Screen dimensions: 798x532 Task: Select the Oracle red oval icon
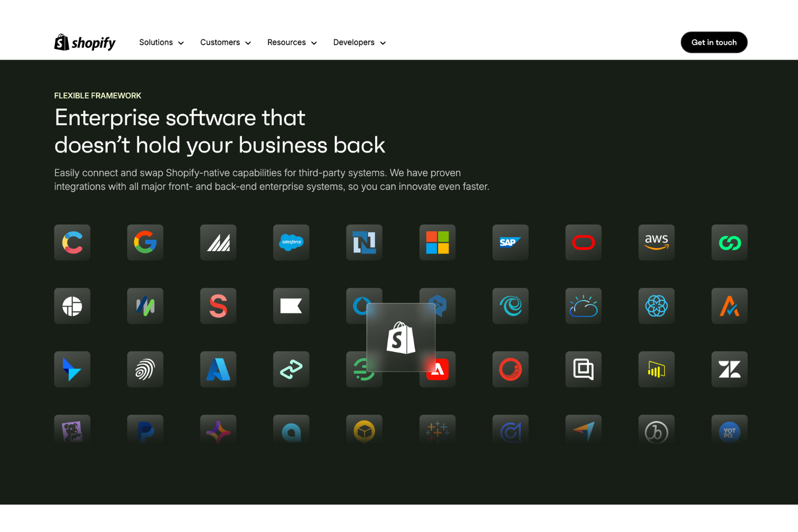click(x=583, y=243)
